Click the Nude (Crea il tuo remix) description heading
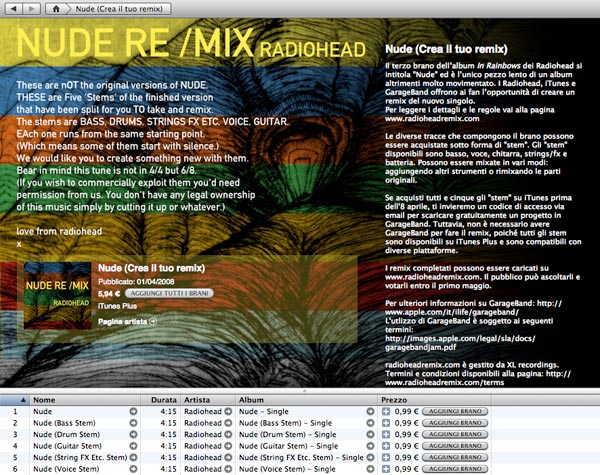Screen dimensions: 600x475 click(x=446, y=49)
